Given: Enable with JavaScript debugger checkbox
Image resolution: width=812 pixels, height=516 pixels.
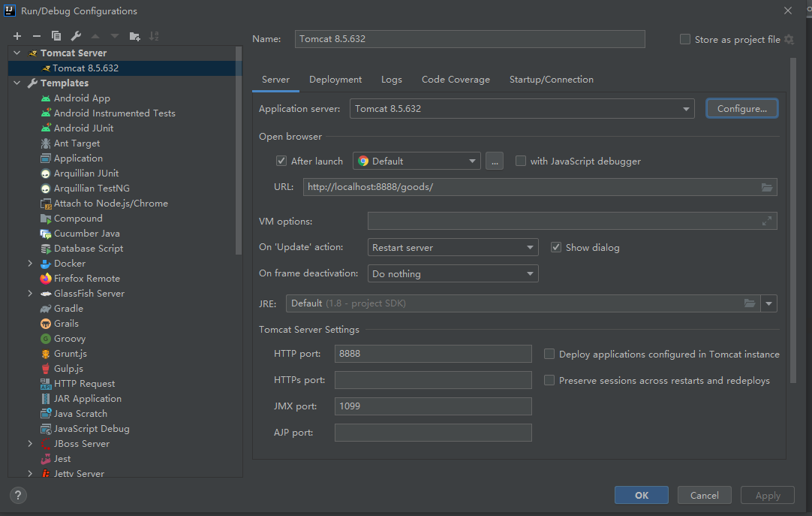Looking at the screenshot, I should (x=521, y=161).
